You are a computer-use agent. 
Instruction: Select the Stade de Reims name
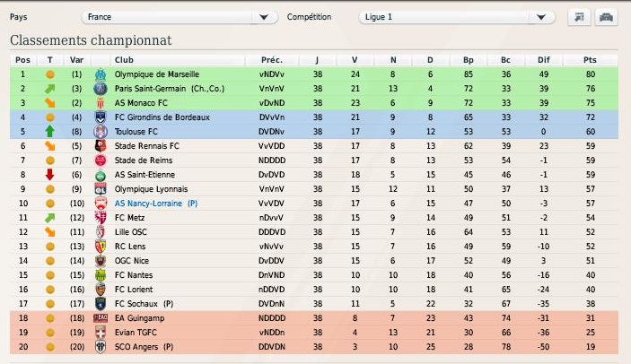pos(144,160)
